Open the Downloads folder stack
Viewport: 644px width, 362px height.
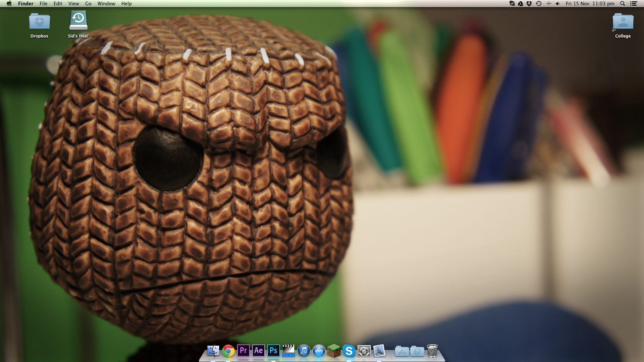tap(417, 351)
